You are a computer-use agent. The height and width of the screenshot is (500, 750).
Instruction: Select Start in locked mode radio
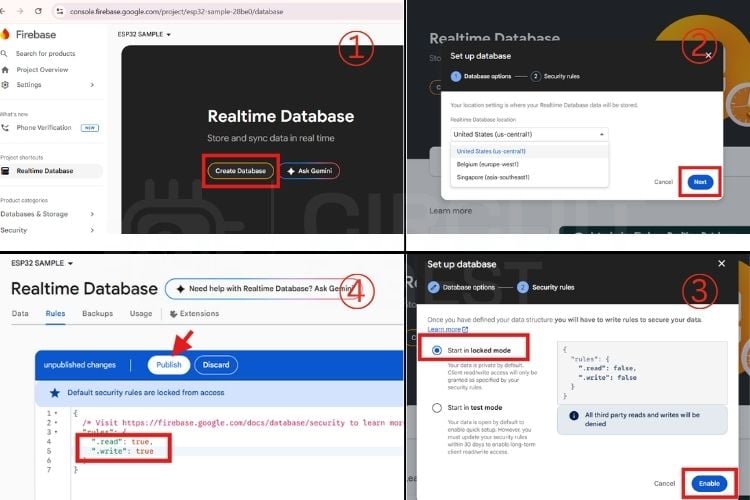coord(437,350)
